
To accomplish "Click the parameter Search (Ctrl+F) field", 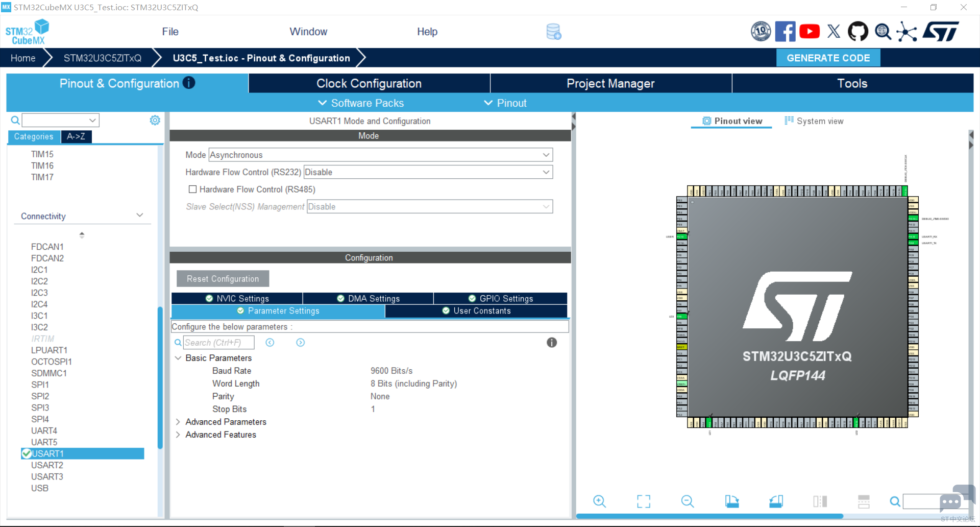I will click(x=219, y=343).
